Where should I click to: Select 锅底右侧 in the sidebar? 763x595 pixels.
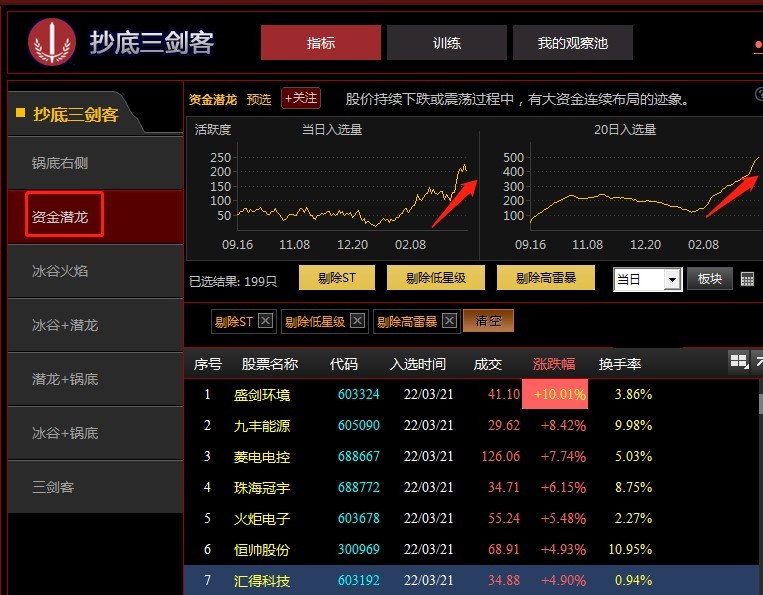(x=95, y=163)
